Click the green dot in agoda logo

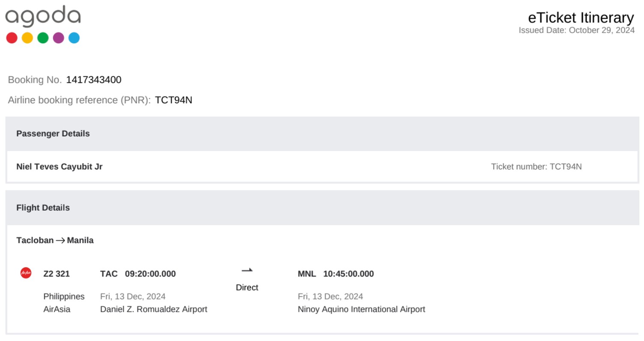tap(43, 38)
